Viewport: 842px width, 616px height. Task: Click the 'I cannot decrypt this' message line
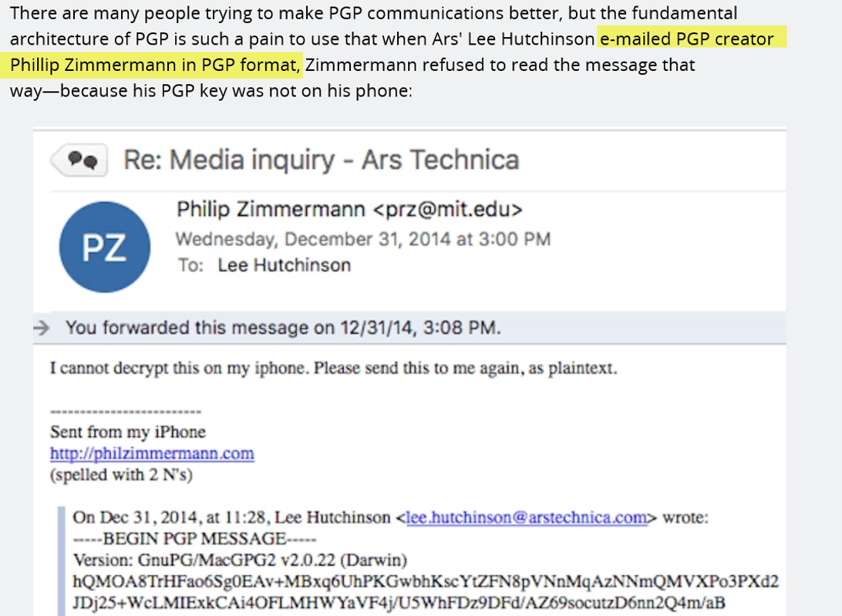click(333, 369)
